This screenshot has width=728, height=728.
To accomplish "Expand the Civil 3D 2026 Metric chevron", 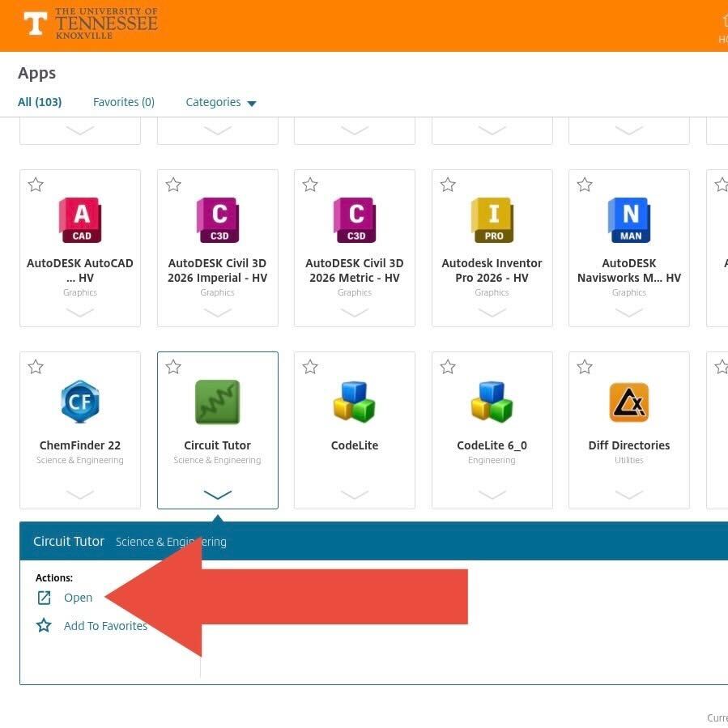I will [x=355, y=313].
